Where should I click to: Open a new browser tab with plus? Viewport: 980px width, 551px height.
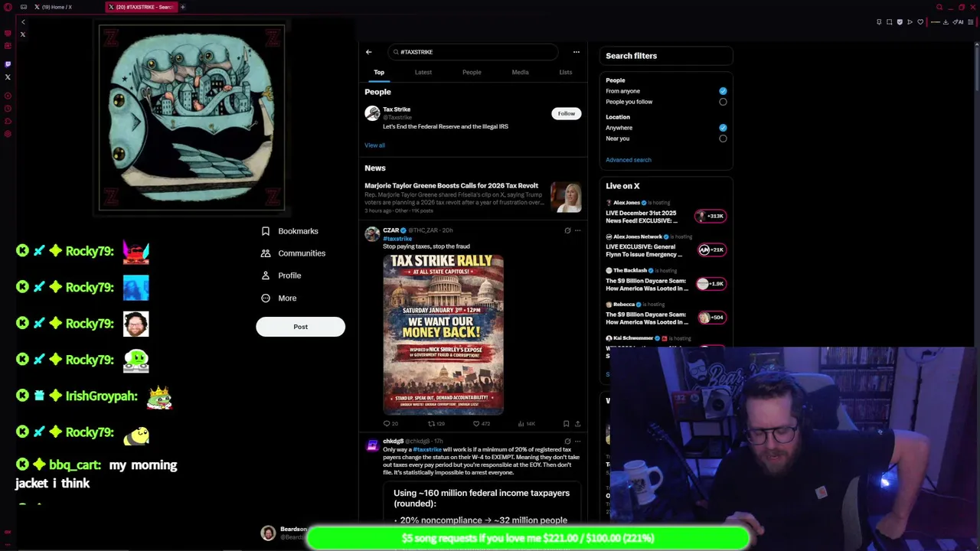(183, 7)
